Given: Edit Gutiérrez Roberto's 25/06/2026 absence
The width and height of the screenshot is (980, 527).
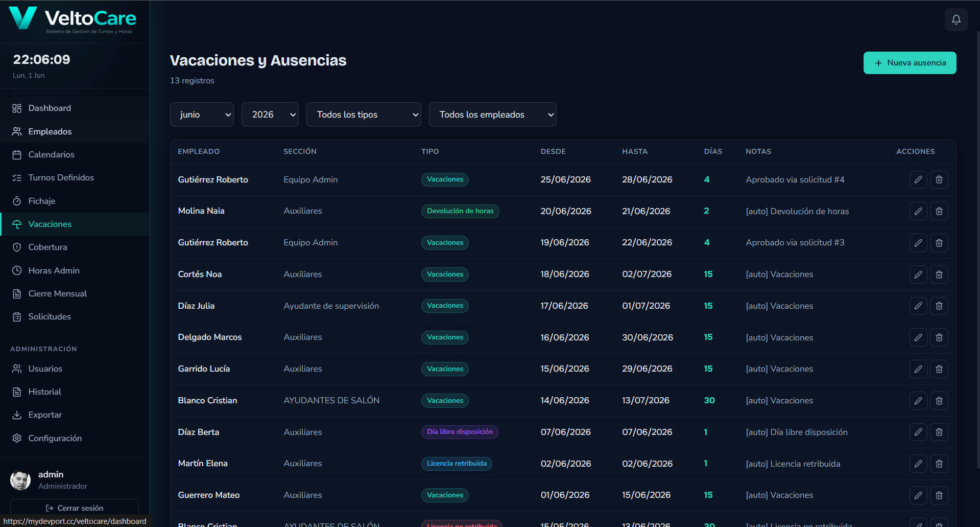Looking at the screenshot, I should point(918,179).
